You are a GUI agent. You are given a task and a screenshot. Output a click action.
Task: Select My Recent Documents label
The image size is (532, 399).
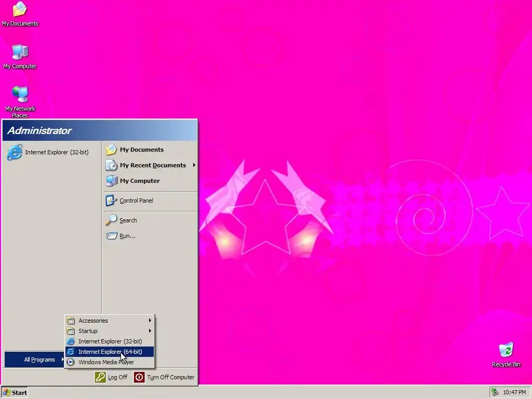pyautogui.click(x=153, y=165)
